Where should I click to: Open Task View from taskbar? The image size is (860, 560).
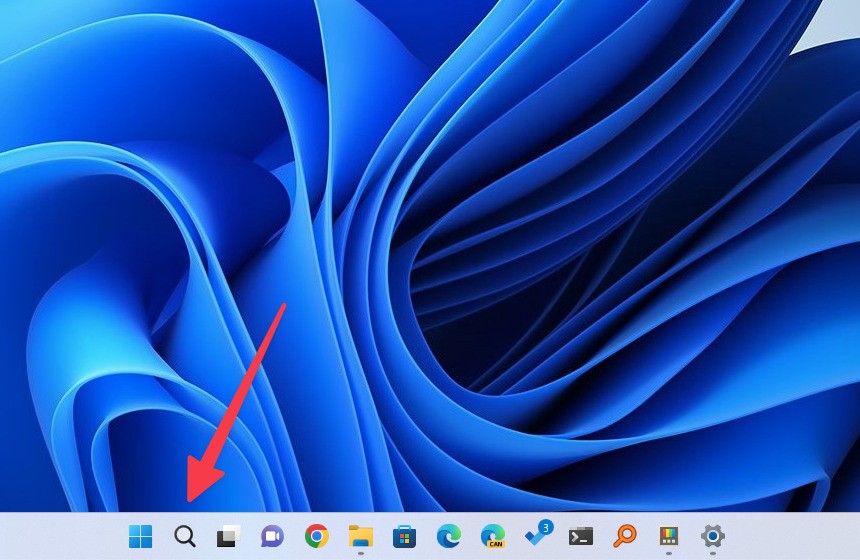pyautogui.click(x=229, y=536)
